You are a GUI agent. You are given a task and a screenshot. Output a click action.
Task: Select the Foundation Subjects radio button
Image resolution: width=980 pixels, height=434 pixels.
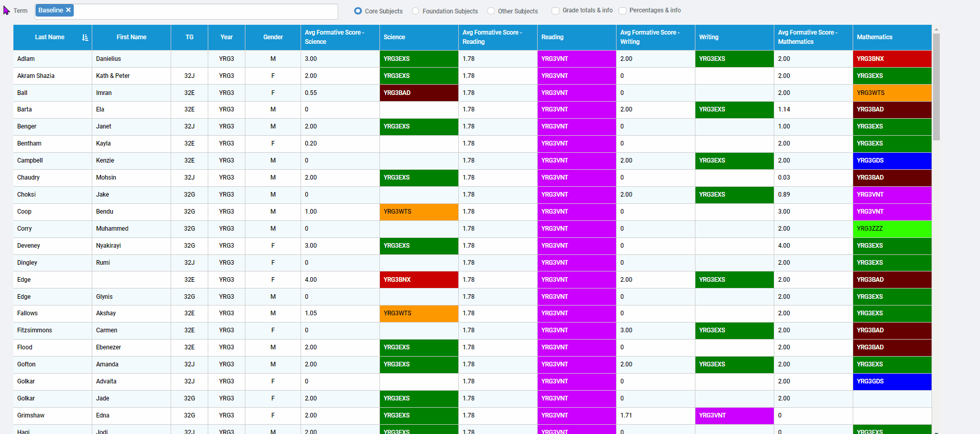click(416, 11)
